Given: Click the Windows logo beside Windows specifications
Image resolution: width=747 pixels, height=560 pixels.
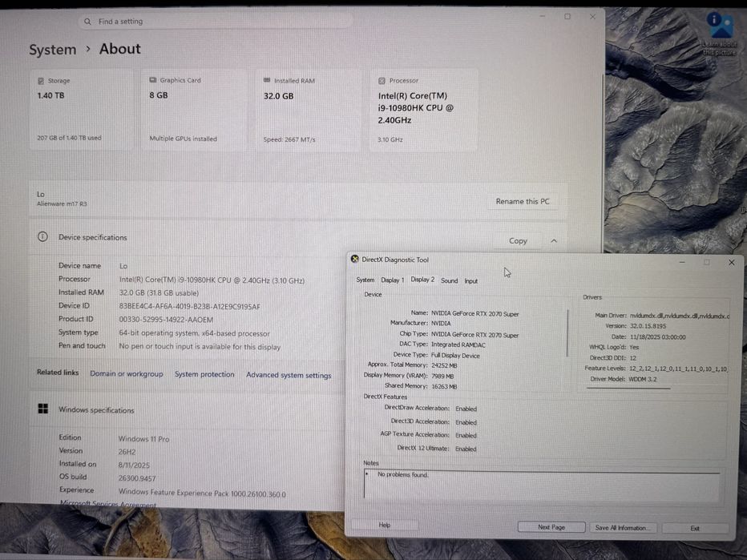Looking at the screenshot, I should click(42, 409).
